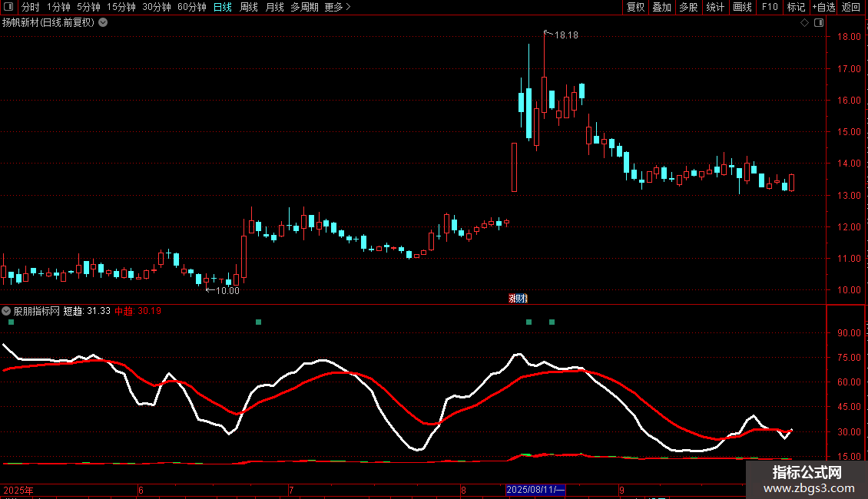Click the first green signal square at left
This screenshot has height=499, width=868.
pyautogui.click(x=11, y=322)
